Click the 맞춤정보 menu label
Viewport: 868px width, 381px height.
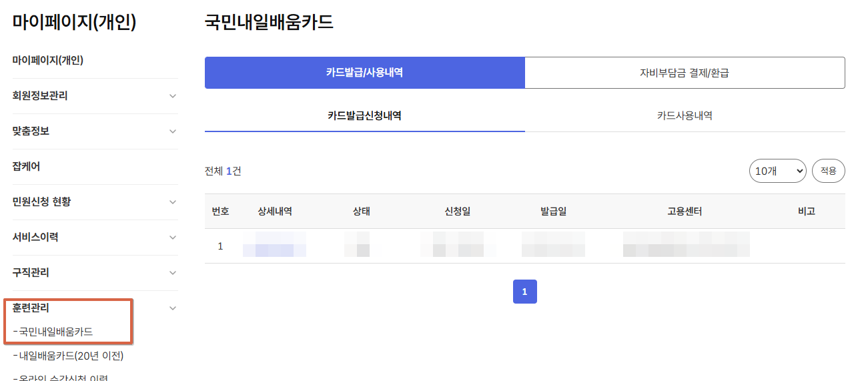31,131
